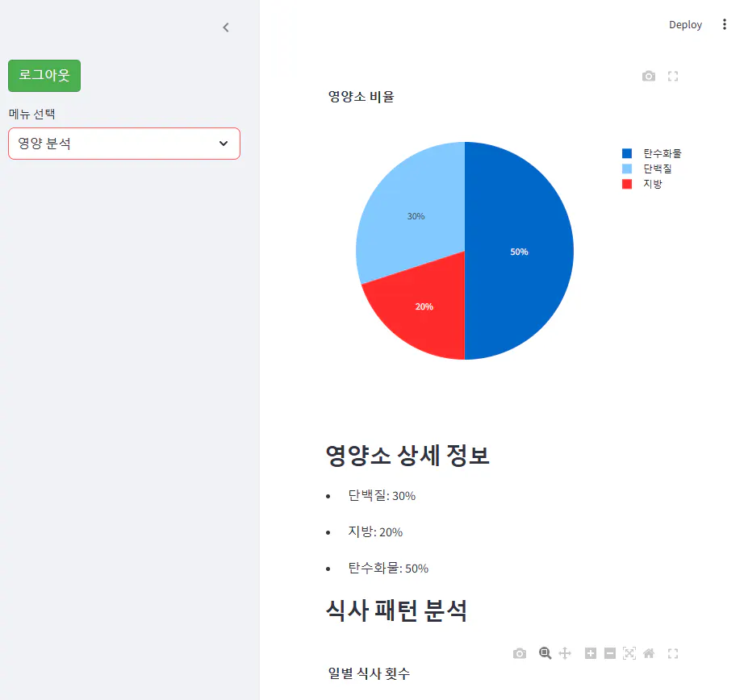This screenshot has width=744, height=700.
Task: Click the 일별 식사 횟수 chart title
Action: click(369, 673)
